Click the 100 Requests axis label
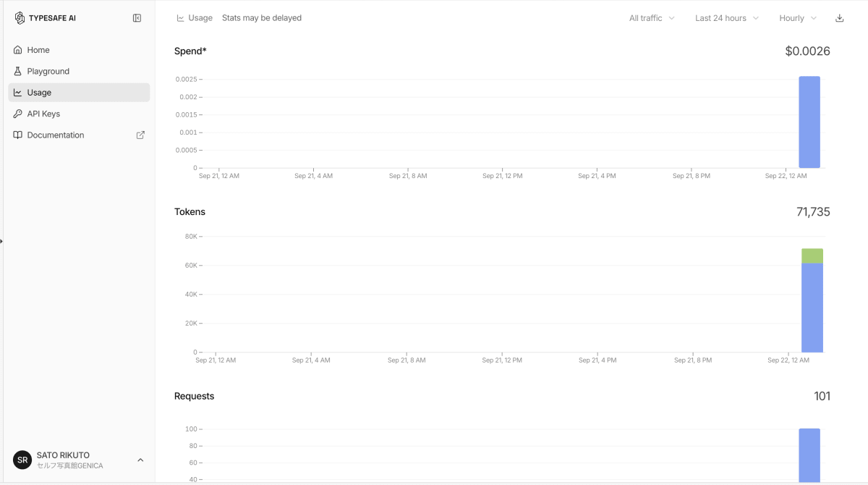The image size is (868, 485). click(x=191, y=429)
